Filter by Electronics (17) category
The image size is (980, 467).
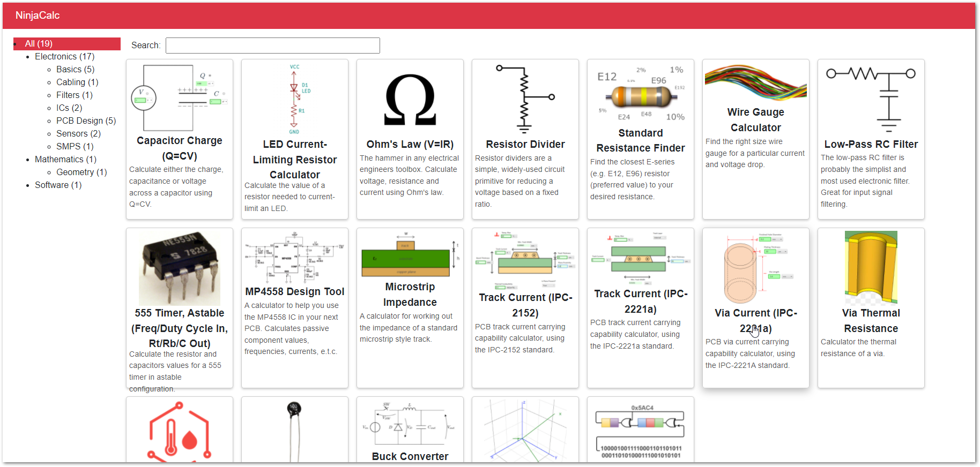pyautogui.click(x=64, y=57)
